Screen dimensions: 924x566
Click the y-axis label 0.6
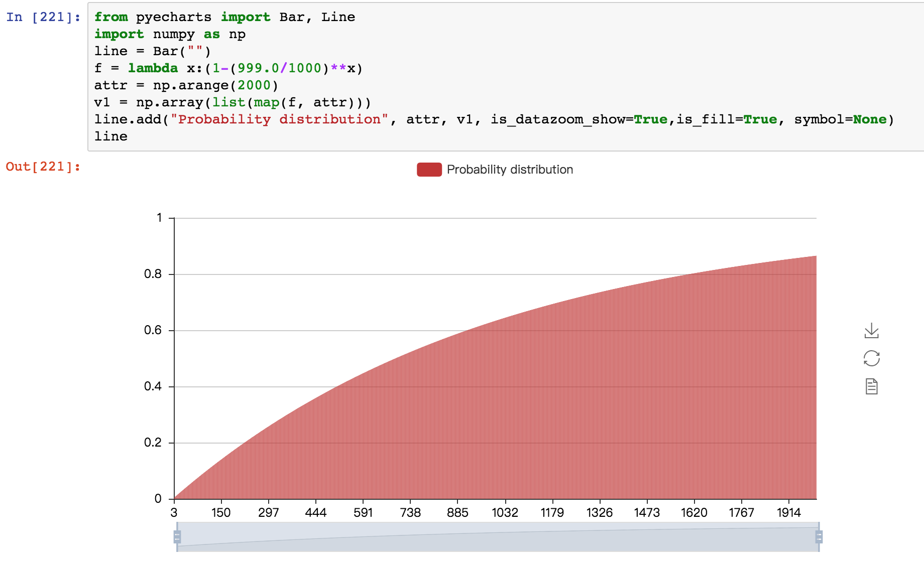pos(153,330)
